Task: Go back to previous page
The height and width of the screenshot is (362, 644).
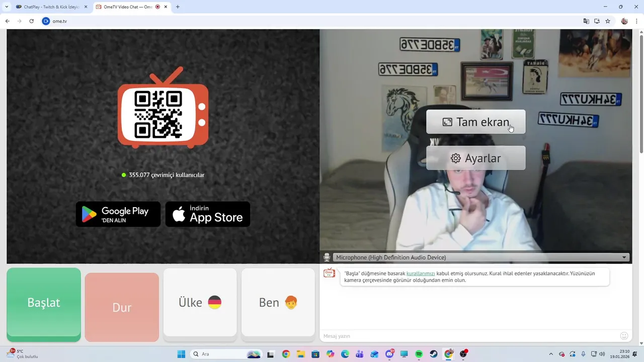Action: 8,21
